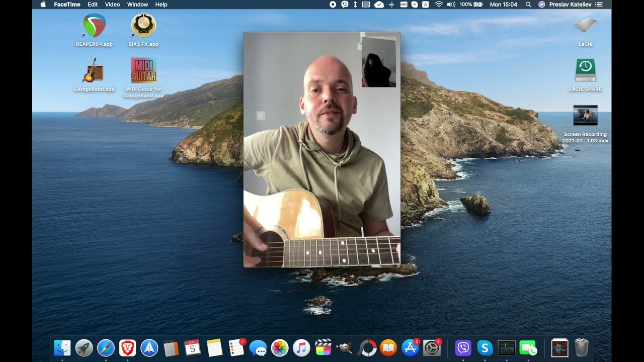Open the cloud sync menu bar icon
This screenshot has width=644, height=362.
tap(379, 5)
